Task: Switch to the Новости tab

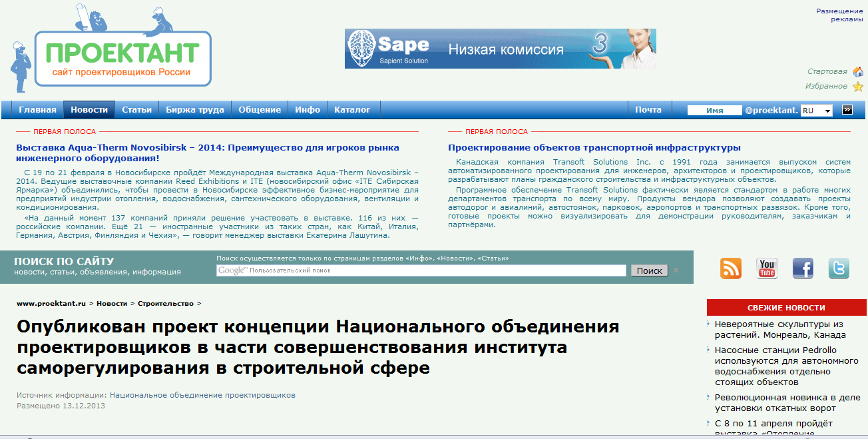Action: pyautogui.click(x=89, y=109)
